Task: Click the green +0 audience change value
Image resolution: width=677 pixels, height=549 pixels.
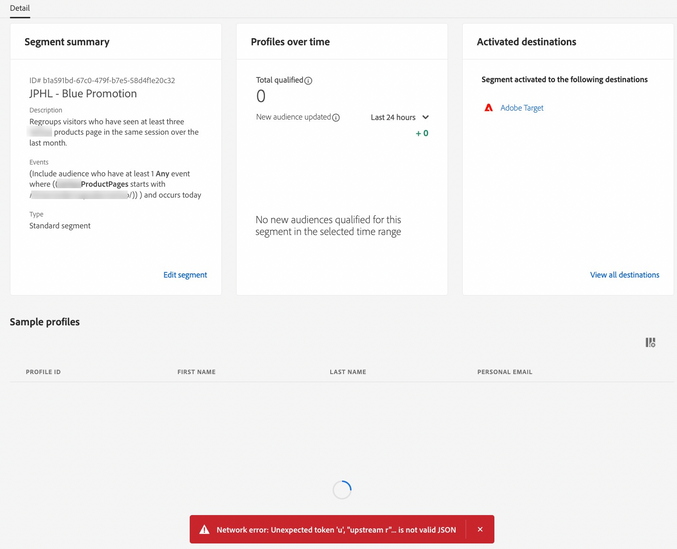Action: click(x=422, y=133)
